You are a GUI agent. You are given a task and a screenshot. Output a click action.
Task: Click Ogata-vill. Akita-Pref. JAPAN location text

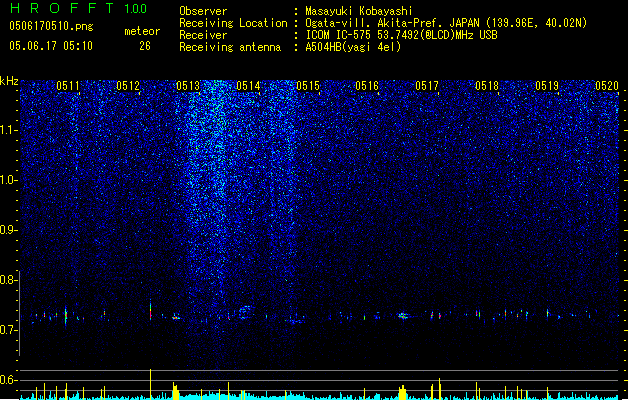coord(446,23)
